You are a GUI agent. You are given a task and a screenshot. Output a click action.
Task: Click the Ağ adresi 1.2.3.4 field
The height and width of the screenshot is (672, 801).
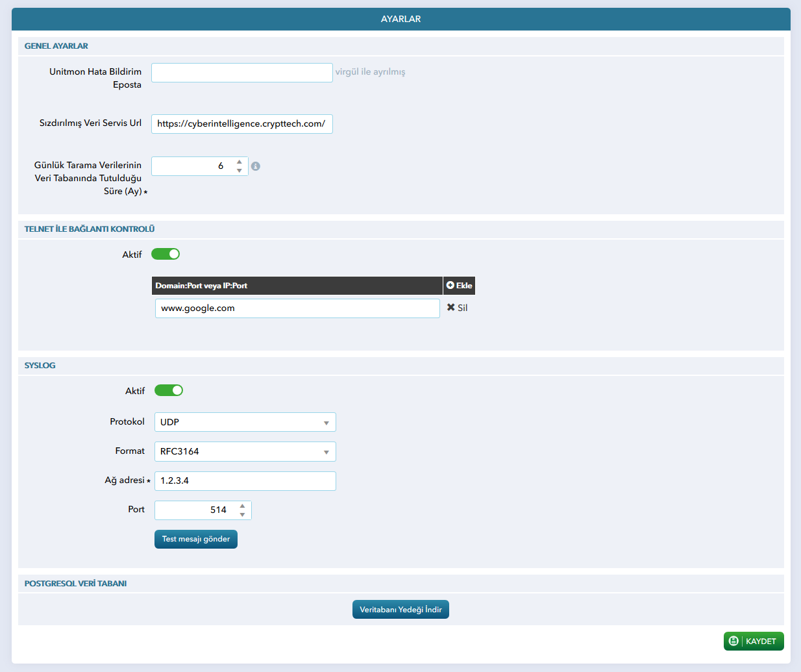(x=245, y=481)
